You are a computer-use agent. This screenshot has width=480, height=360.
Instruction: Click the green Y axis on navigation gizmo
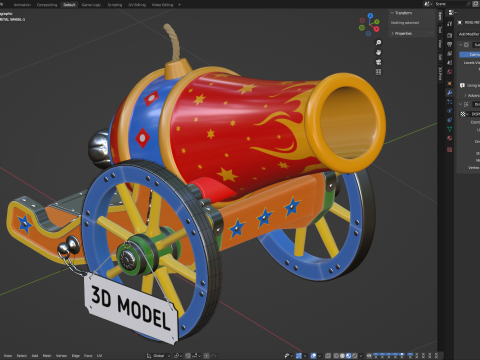click(x=376, y=22)
